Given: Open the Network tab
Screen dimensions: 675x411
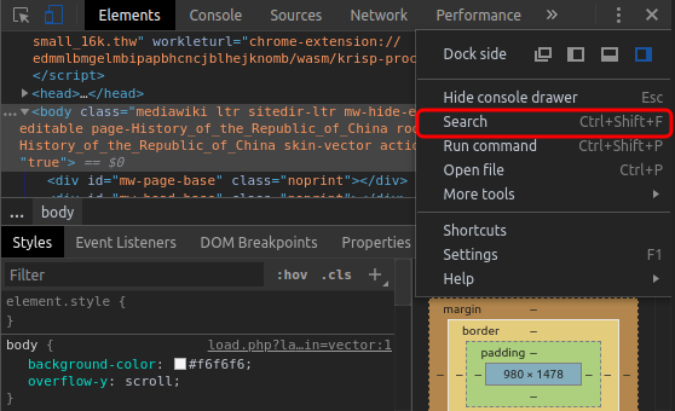Looking at the screenshot, I should (x=378, y=15).
